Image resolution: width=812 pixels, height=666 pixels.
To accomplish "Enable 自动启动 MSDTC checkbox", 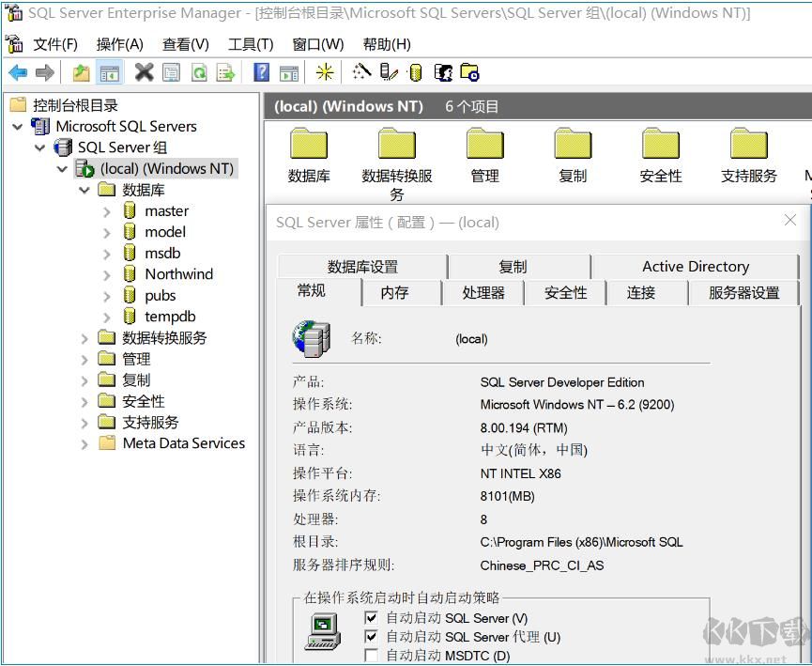I will (x=371, y=653).
